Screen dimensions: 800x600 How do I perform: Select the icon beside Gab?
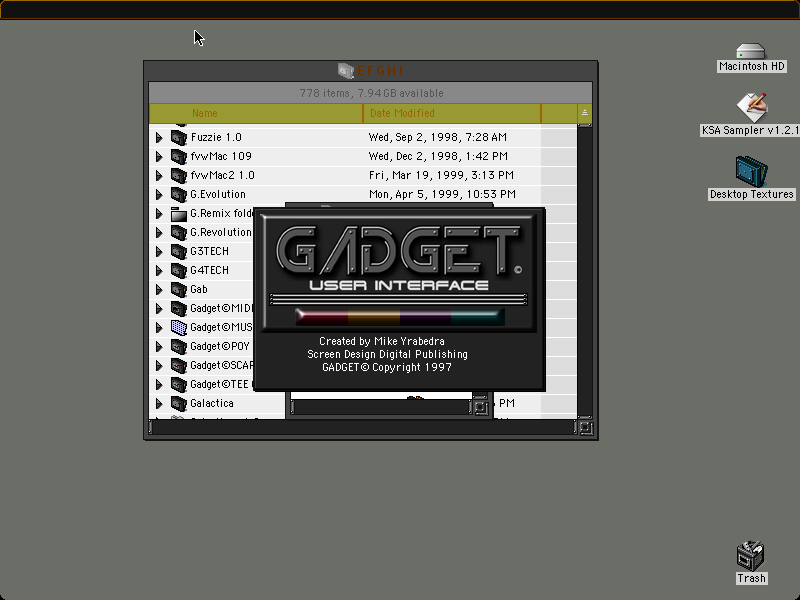[x=179, y=289]
